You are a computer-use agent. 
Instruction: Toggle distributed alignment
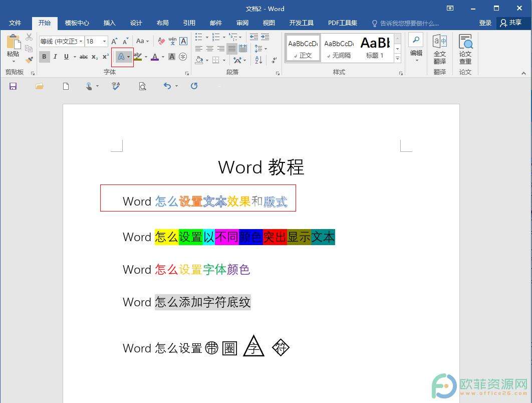(243, 49)
